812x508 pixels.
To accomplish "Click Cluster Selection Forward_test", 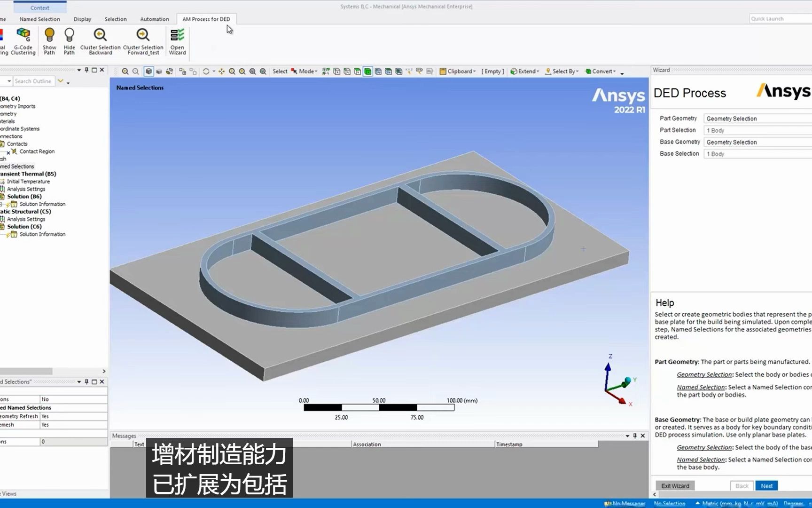I will point(143,41).
